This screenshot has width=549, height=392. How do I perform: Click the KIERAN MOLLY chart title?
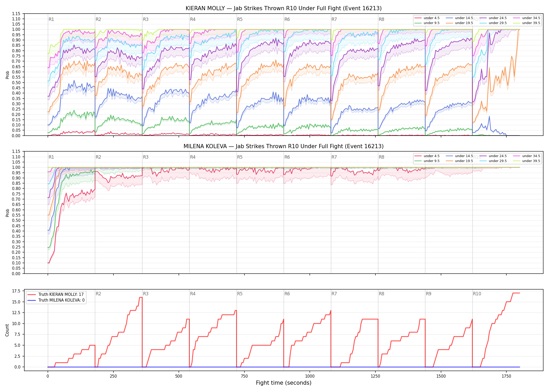(x=283, y=8)
